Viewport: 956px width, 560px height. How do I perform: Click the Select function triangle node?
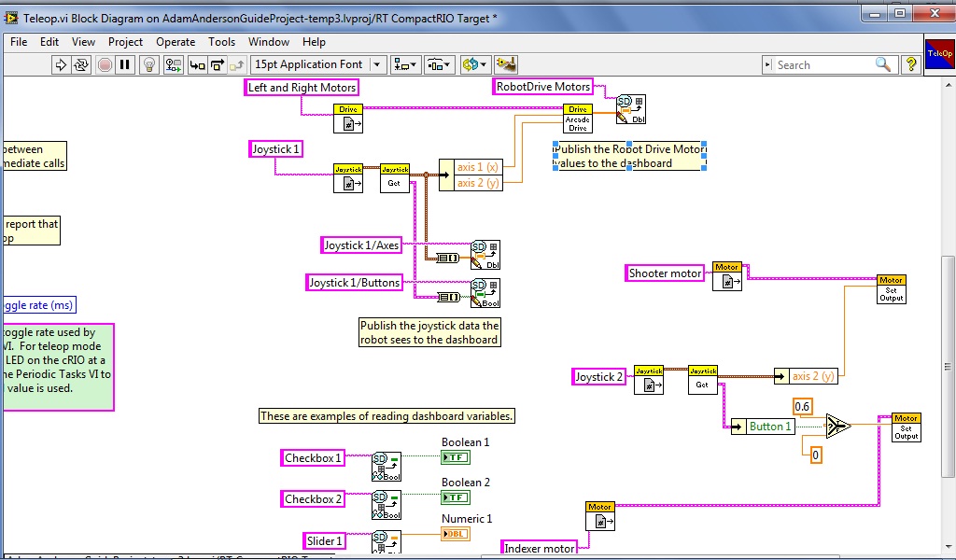click(x=838, y=426)
